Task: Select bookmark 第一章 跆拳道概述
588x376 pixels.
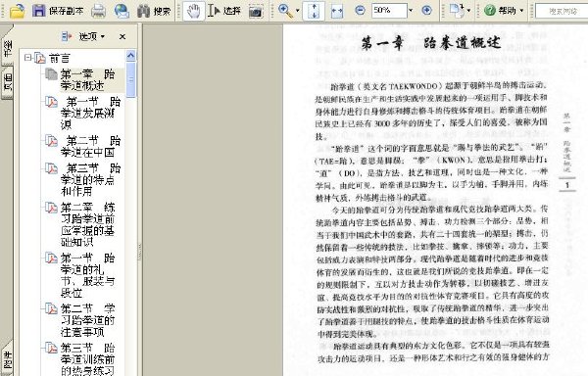Action: (x=87, y=79)
